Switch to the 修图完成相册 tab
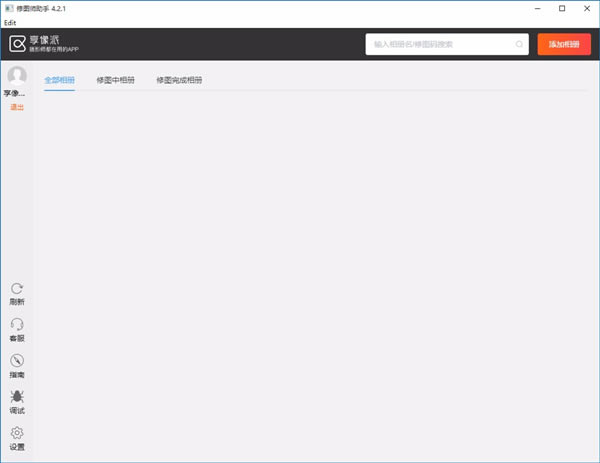Viewport: 600px width, 463px height. [x=179, y=80]
